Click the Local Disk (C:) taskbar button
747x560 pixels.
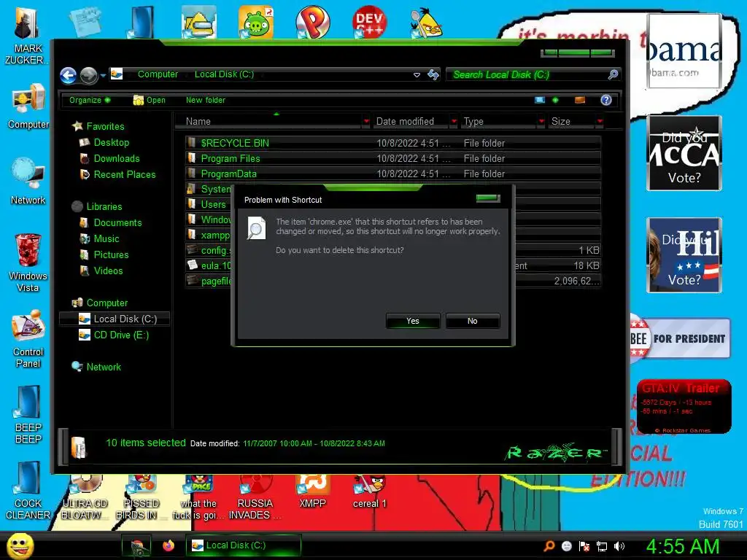pos(244,545)
